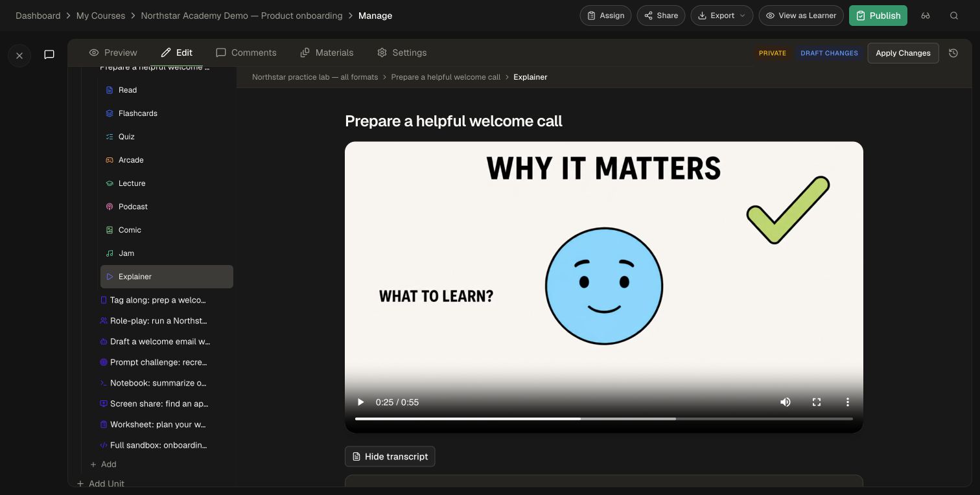The width and height of the screenshot is (980, 495).
Task: Mute the video with speaker icon
Action: pyautogui.click(x=786, y=402)
